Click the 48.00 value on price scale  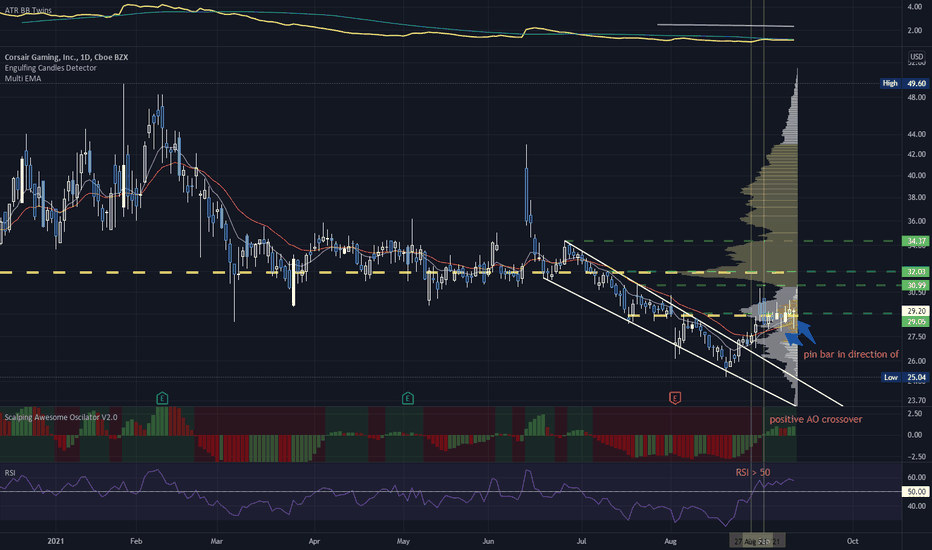(916, 97)
